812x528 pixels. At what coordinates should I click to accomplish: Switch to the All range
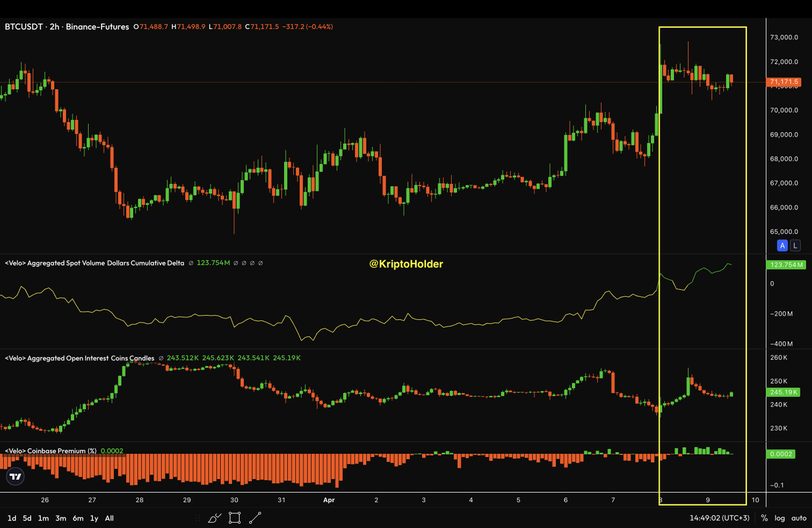(109, 518)
